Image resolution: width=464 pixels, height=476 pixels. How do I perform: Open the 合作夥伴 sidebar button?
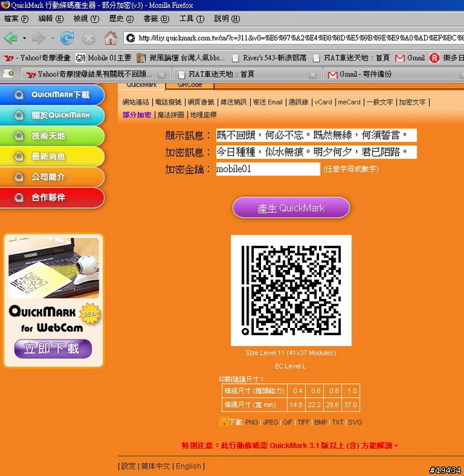[52, 197]
